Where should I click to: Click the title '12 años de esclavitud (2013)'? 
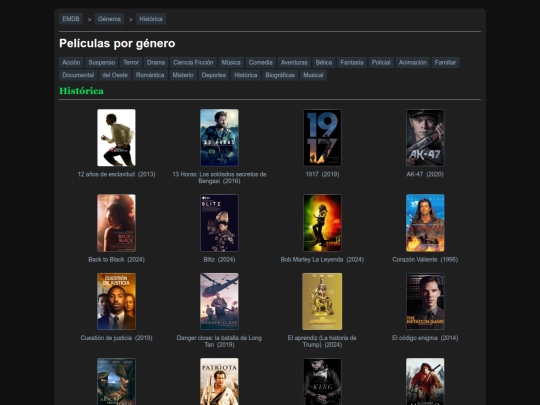116,174
